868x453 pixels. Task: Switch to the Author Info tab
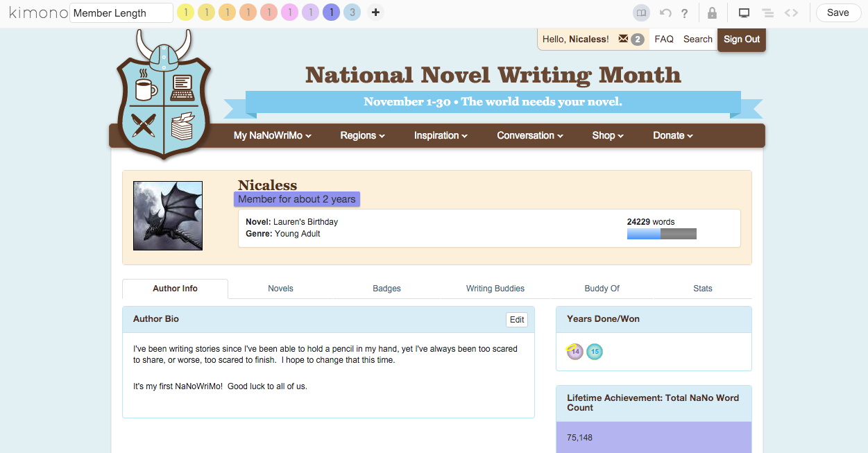coord(176,289)
